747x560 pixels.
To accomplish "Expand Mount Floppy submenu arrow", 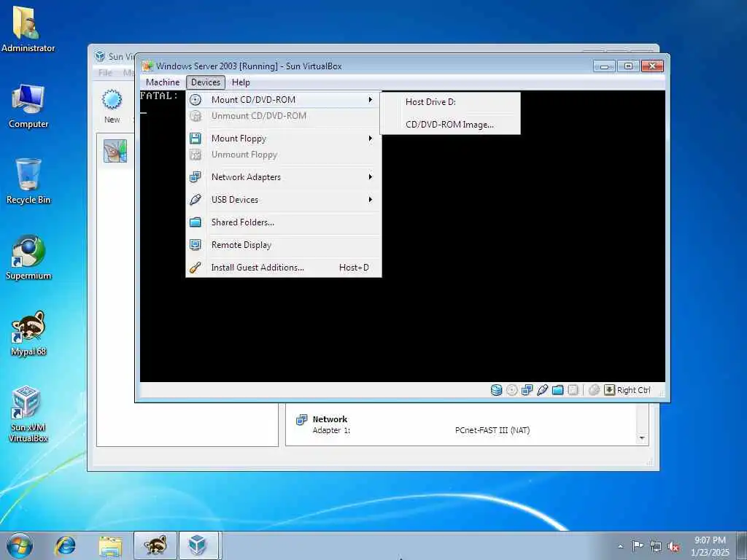I will tap(370, 139).
